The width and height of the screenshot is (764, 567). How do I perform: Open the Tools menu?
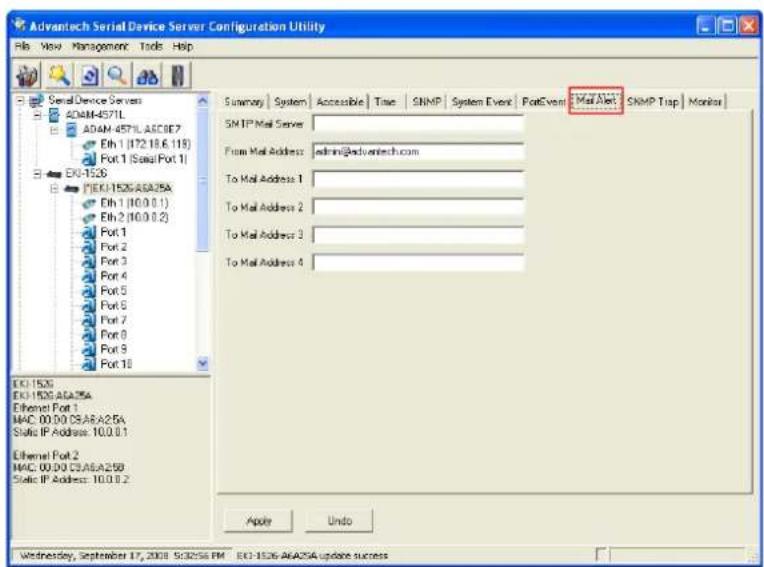(x=151, y=47)
